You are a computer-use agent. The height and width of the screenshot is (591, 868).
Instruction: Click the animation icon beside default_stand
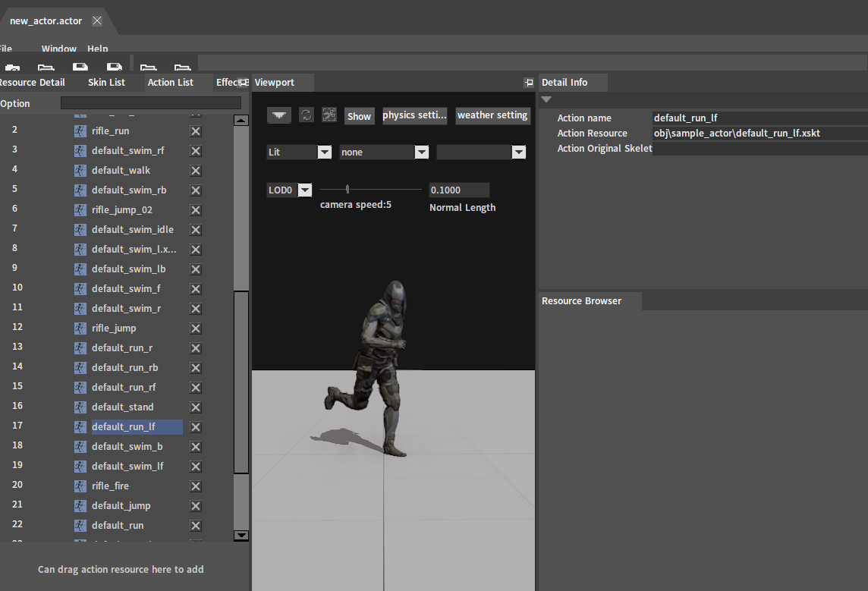[x=80, y=407]
